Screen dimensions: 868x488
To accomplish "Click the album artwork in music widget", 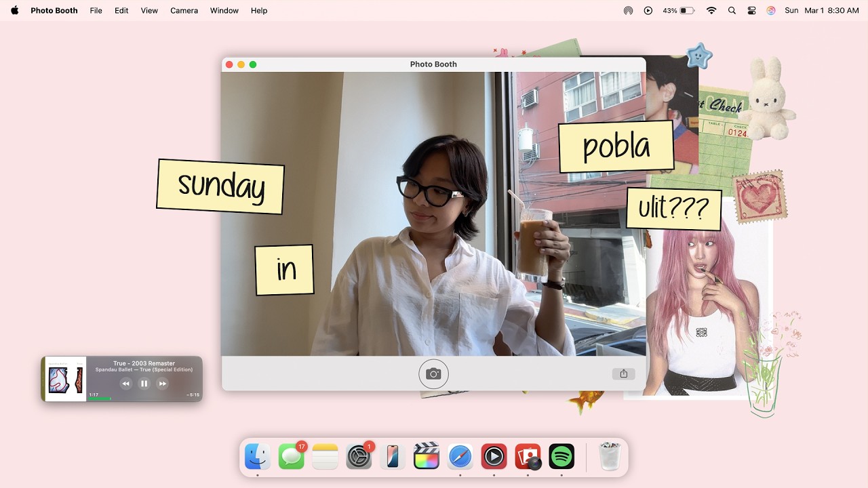I will tap(66, 379).
